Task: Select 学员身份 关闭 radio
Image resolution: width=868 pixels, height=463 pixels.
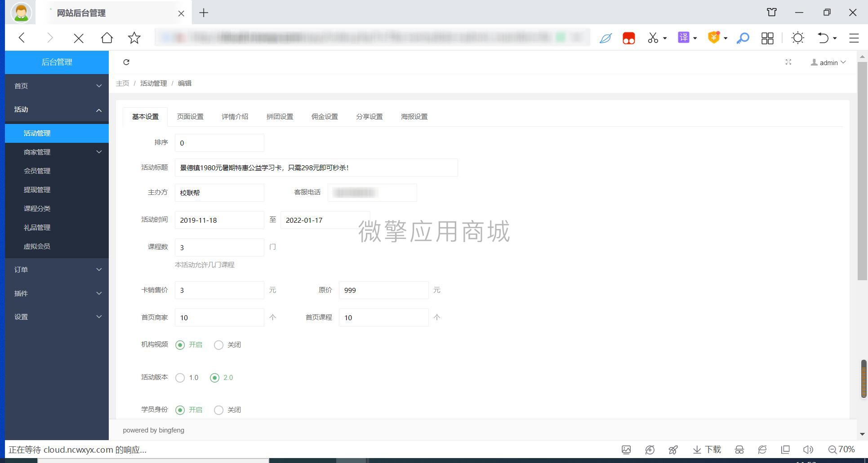Action: [218, 410]
